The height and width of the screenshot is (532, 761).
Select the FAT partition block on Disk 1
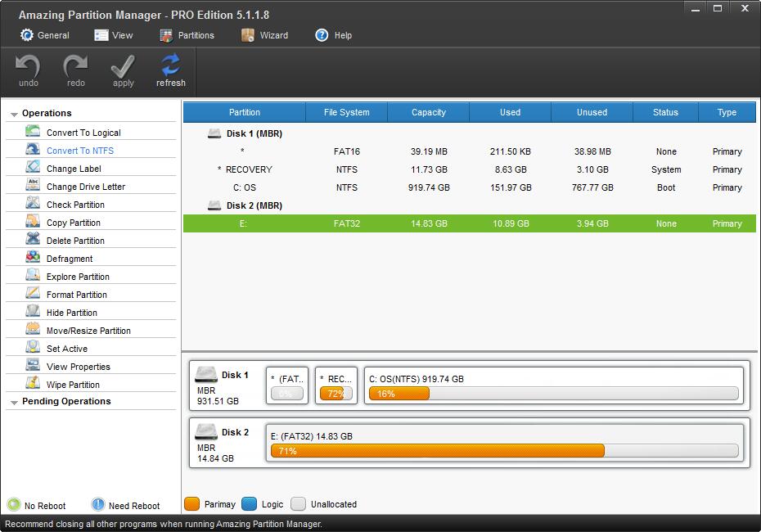coord(287,385)
